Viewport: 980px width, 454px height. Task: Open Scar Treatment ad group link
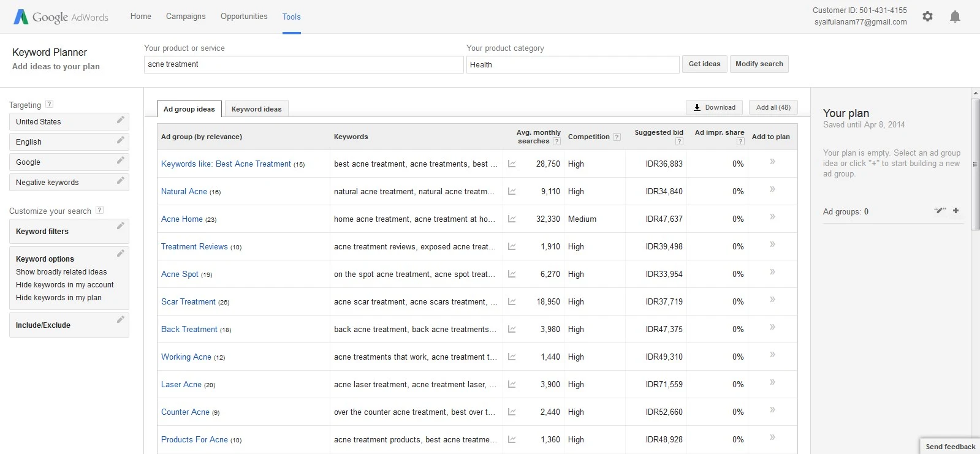(x=188, y=302)
